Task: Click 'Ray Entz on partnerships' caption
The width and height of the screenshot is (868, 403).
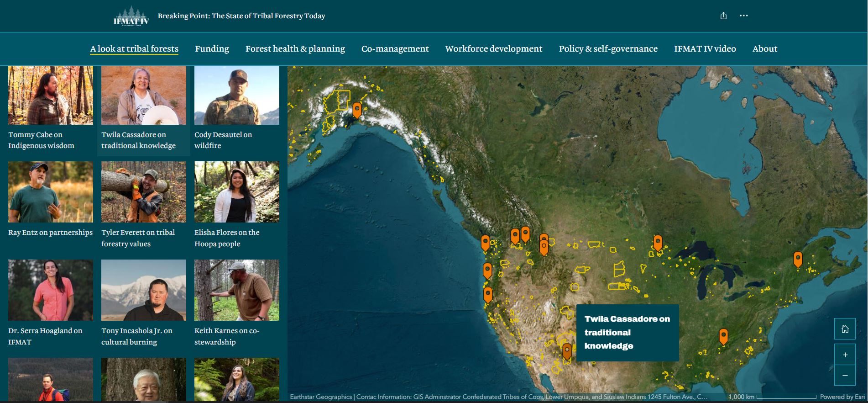Action: (50, 233)
